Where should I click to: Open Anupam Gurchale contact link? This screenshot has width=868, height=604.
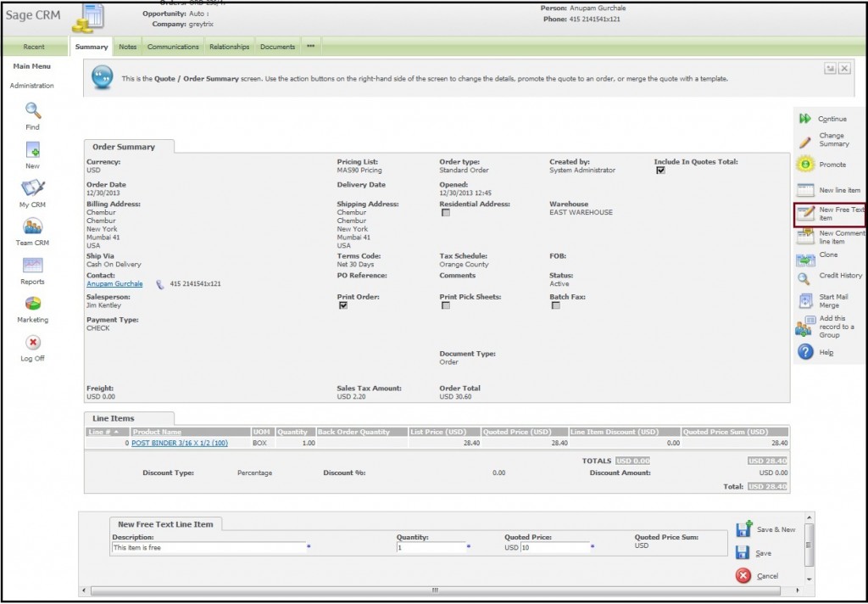[114, 283]
